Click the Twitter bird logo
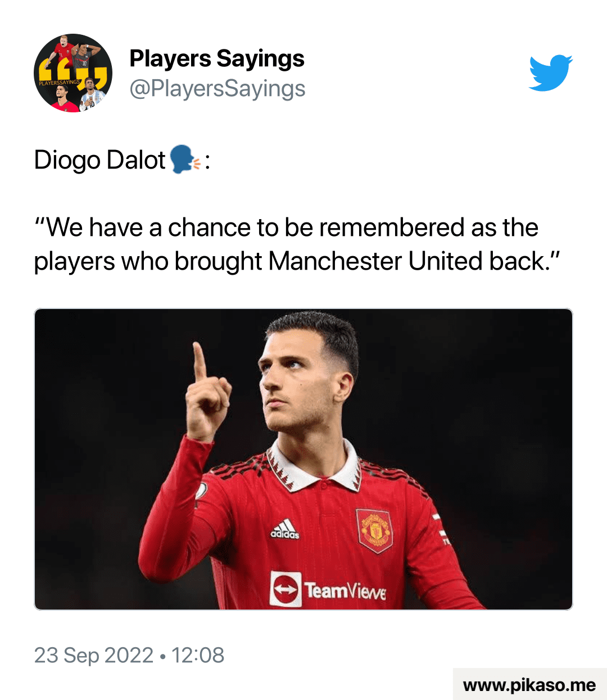 pos(551,73)
